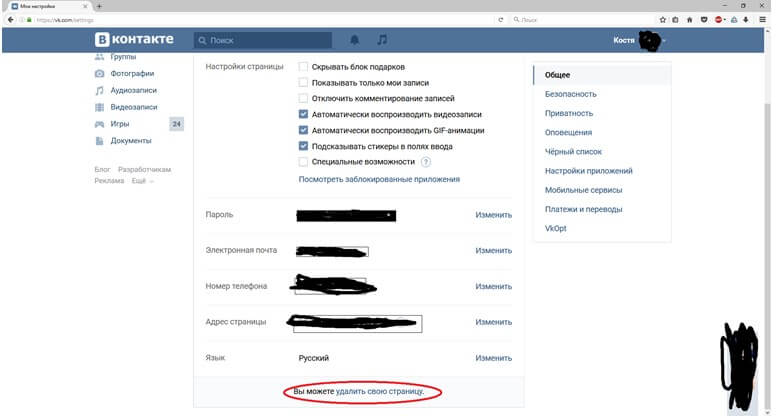Viewport: 779px width, 419px height.
Task: Toggle Отключить комментирование записей checkbox
Action: [x=303, y=99]
